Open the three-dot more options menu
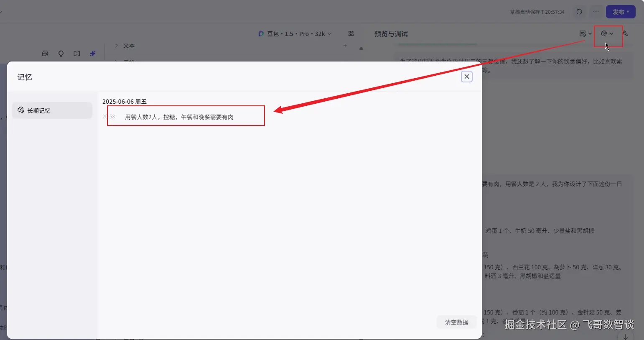Screen dimensions: 644x340 pos(596,12)
